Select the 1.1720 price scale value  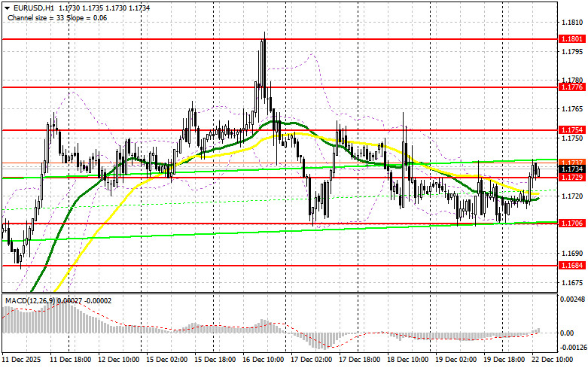pos(572,196)
